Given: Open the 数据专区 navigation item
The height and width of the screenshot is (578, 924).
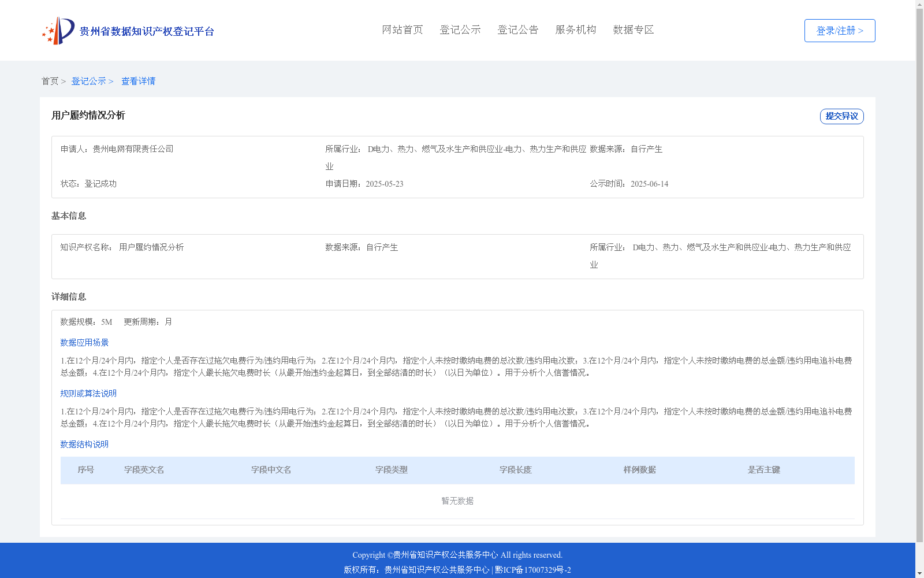Looking at the screenshot, I should pos(634,29).
